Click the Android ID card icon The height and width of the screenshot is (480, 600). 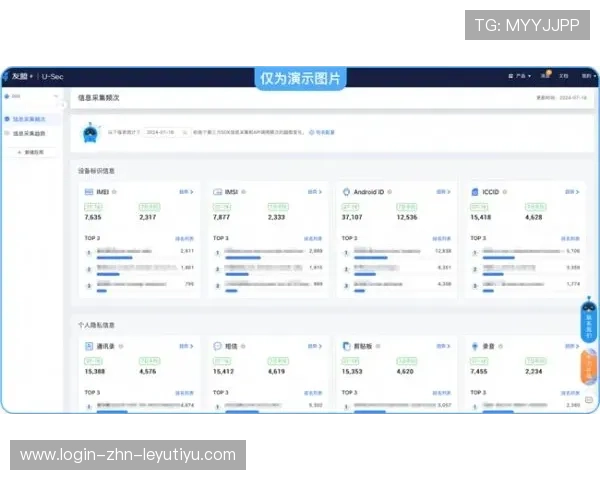pyautogui.click(x=346, y=192)
